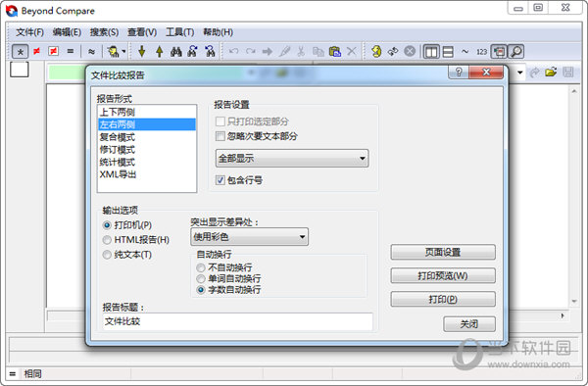
Task: Click the boxed red not-equal toolbar icon
Action: (54, 51)
